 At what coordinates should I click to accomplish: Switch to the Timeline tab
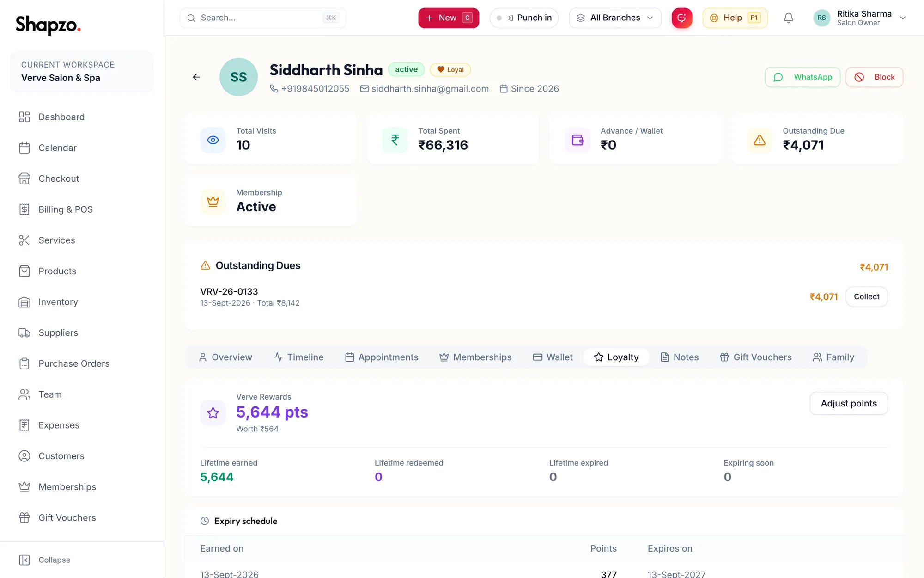point(298,357)
